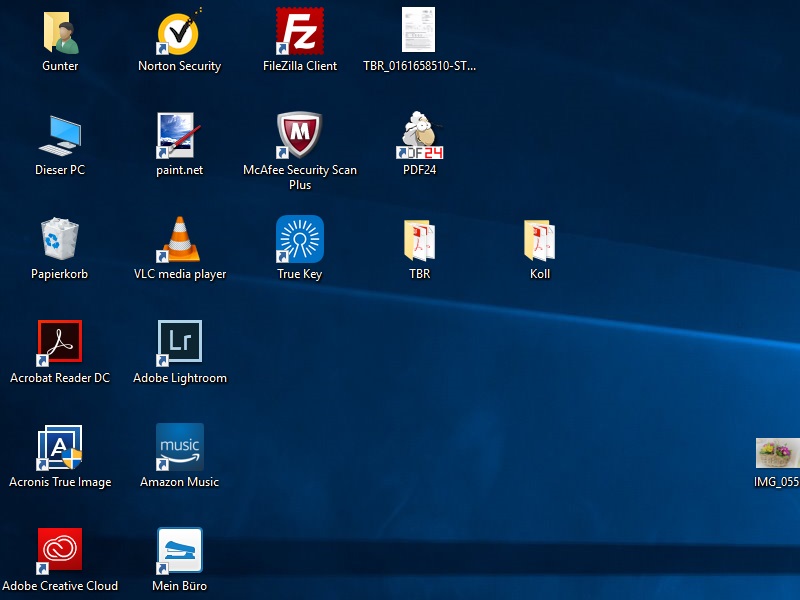Click the "paint.net" label text
Screen dimensions: 800x600
(180, 170)
